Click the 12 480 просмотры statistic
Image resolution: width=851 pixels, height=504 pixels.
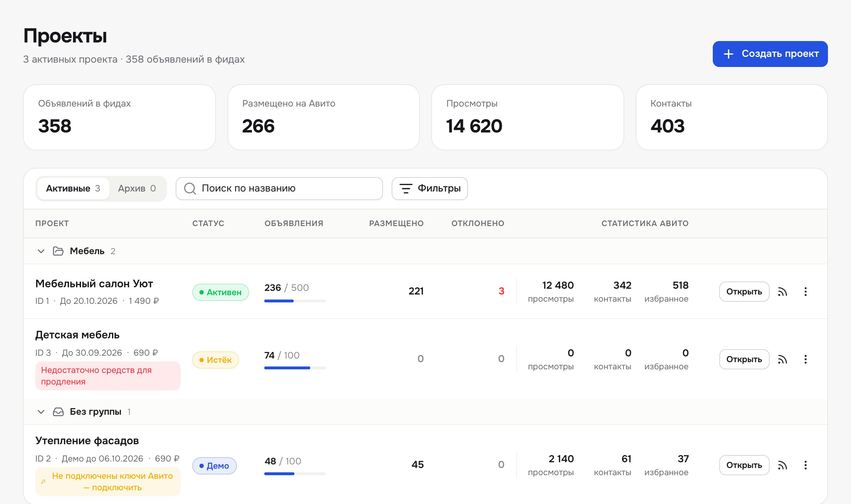point(551,292)
